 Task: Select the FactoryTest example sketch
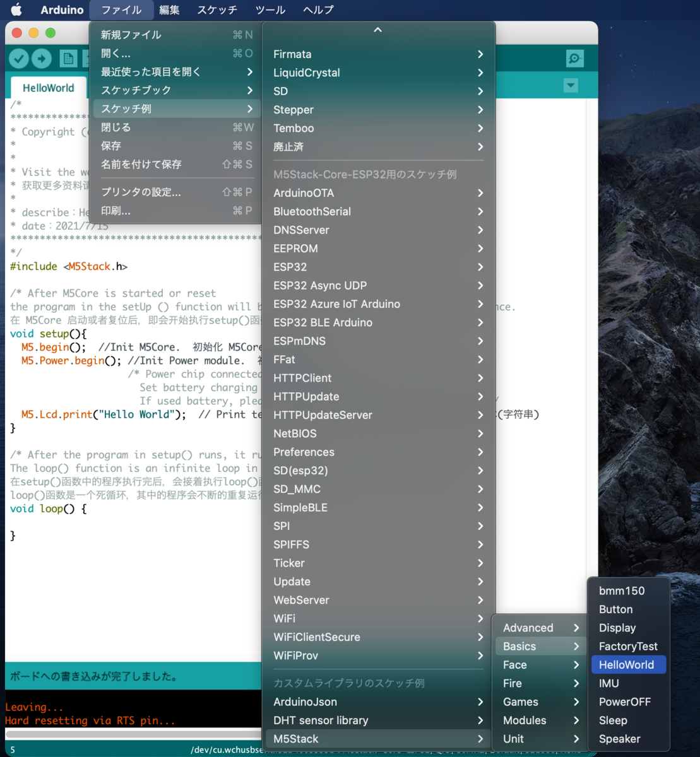(629, 647)
